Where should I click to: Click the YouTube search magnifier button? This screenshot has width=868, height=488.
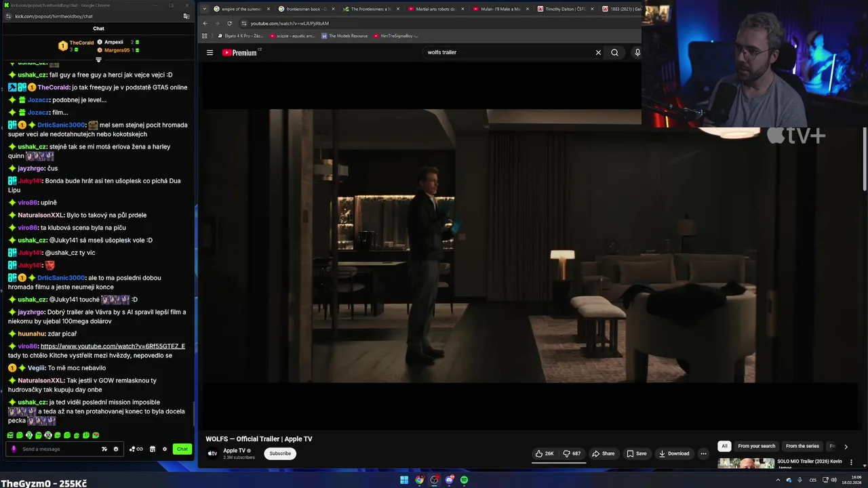point(614,52)
